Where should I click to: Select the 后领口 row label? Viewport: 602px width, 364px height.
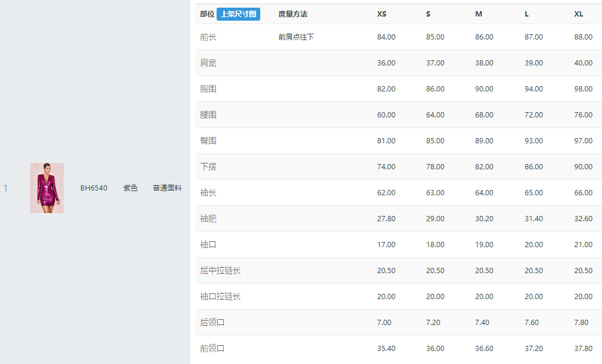coord(212,323)
